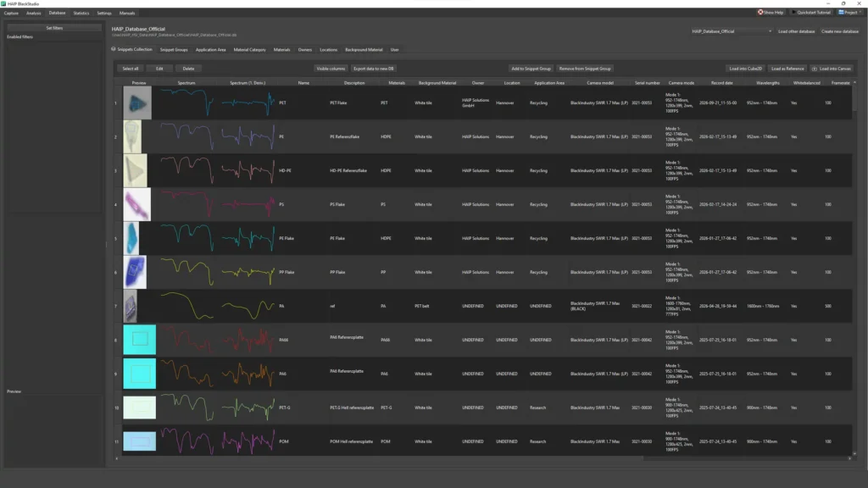The height and width of the screenshot is (488, 868).
Task: Sort by the Serial number column header
Action: [647, 83]
